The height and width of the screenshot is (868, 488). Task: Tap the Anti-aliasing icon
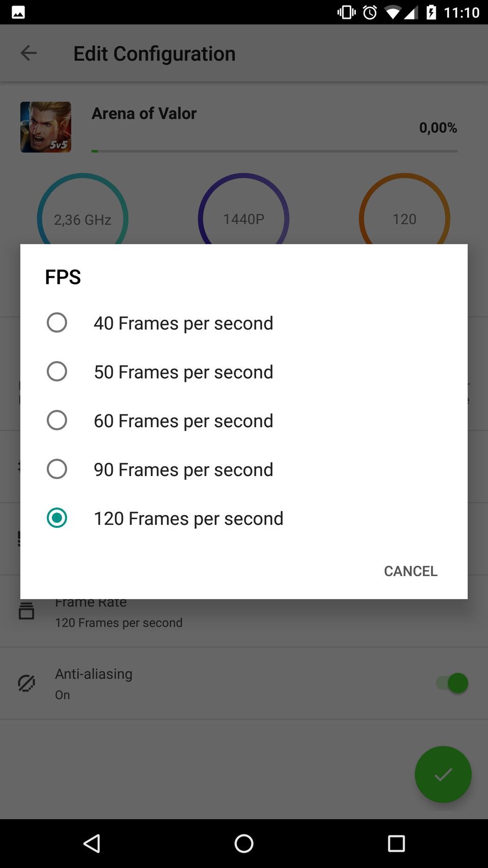pos(26,683)
